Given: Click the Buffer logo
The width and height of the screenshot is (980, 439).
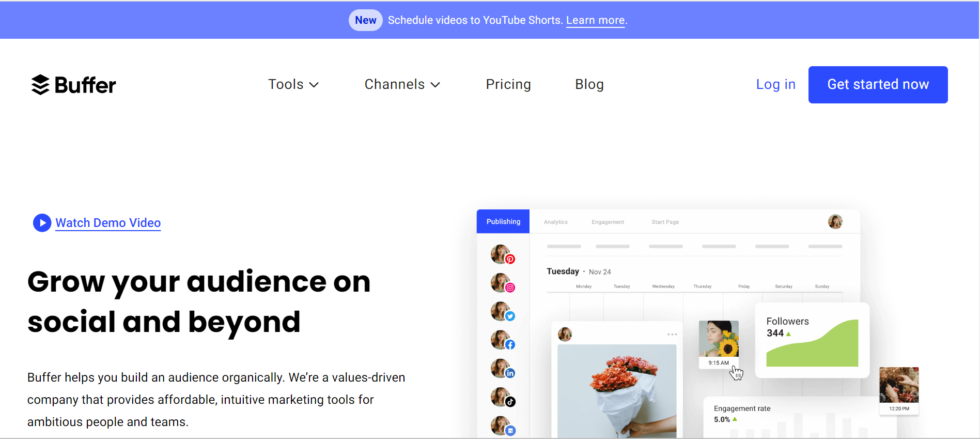Looking at the screenshot, I should [x=73, y=85].
